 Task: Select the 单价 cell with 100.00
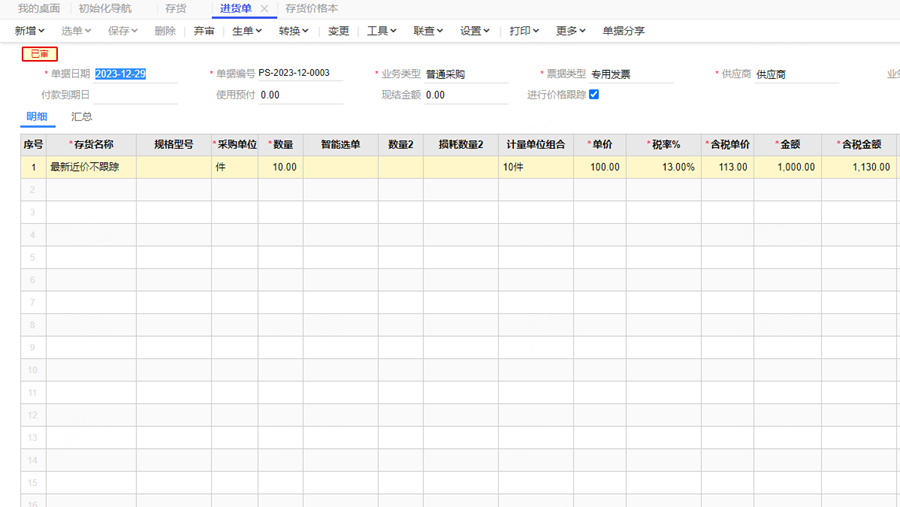[x=600, y=167]
